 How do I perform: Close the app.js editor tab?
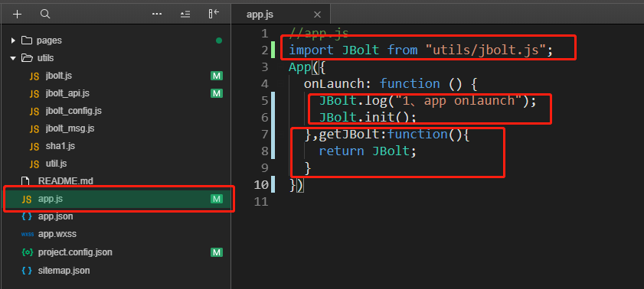(317, 15)
